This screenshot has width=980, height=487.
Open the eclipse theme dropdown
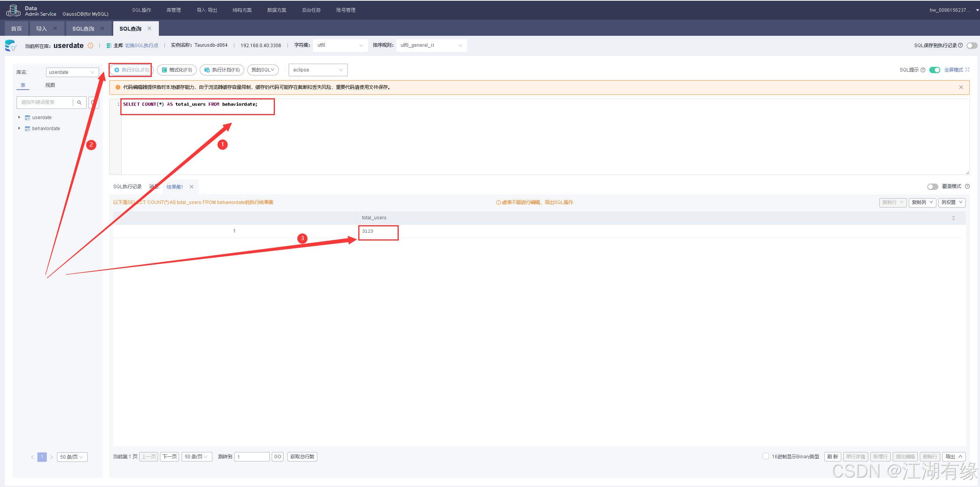pyautogui.click(x=318, y=70)
